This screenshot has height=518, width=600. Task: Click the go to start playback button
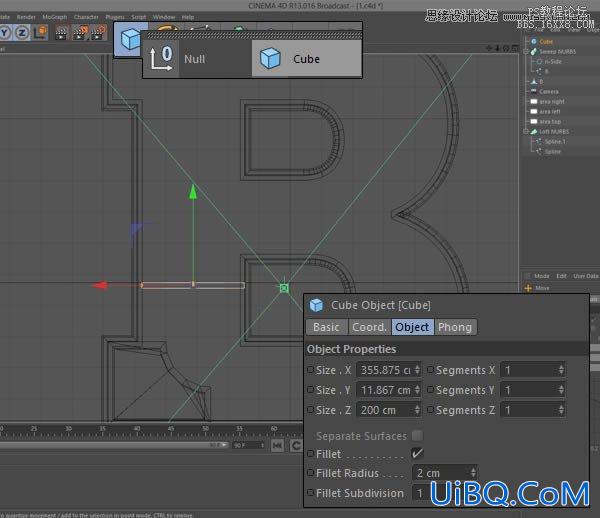pos(277,446)
